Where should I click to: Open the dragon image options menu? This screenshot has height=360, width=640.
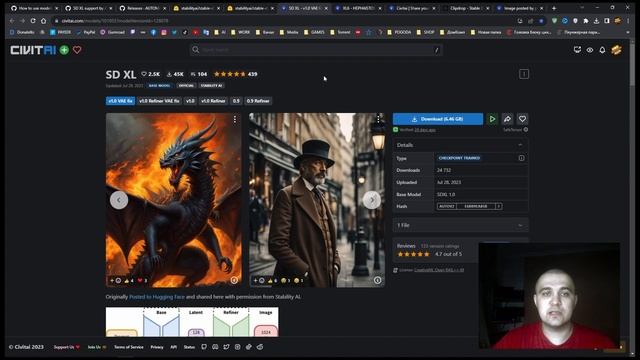(x=235, y=119)
